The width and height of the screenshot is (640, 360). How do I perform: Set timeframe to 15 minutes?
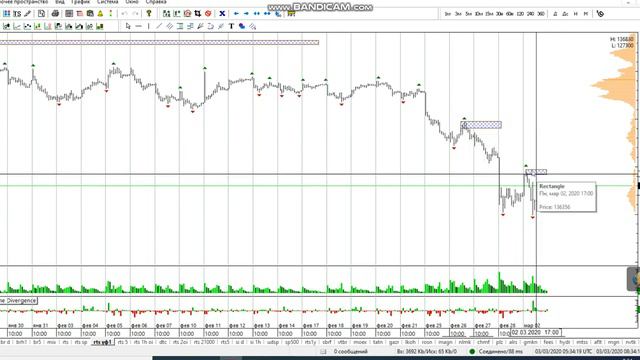[x=489, y=14]
